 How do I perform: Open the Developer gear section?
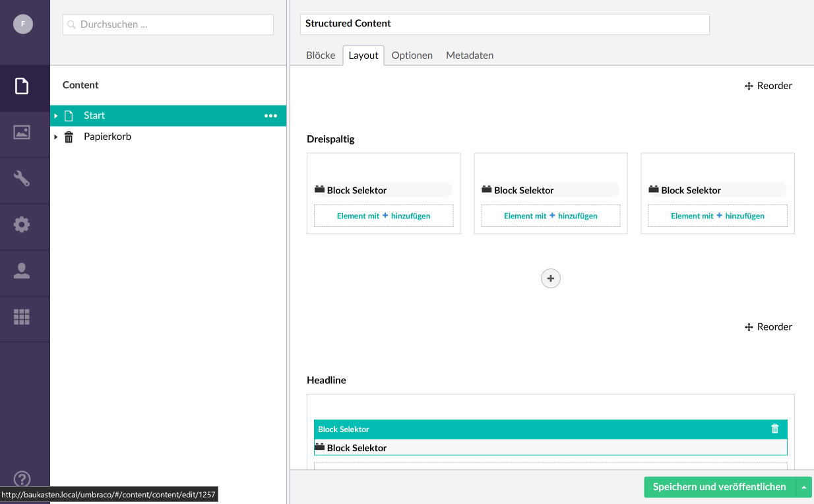(x=22, y=225)
